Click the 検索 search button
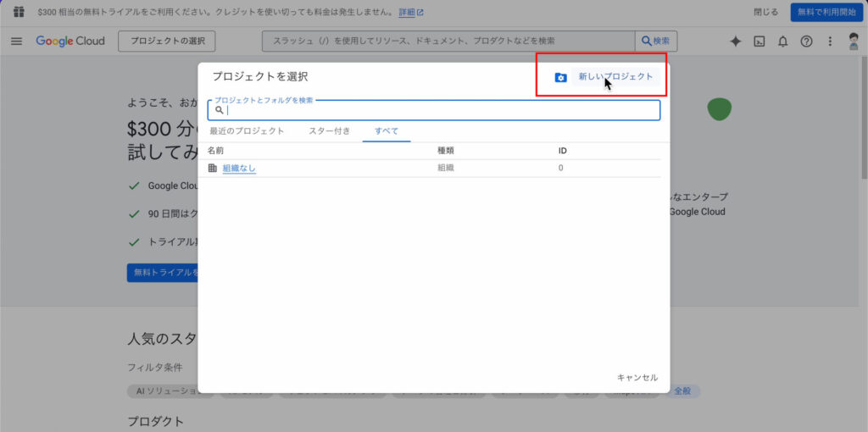Image resolution: width=868 pixels, height=432 pixels. tap(656, 42)
